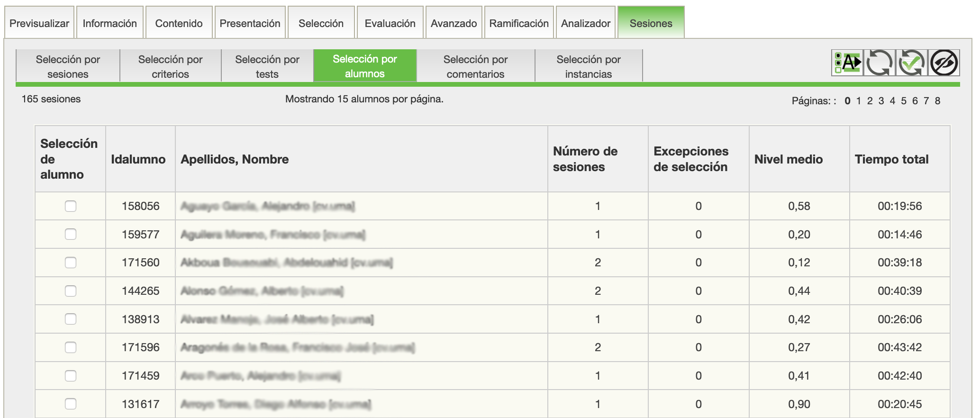
Task: Select checkbox for Idalumno 171560
Action: (x=71, y=263)
